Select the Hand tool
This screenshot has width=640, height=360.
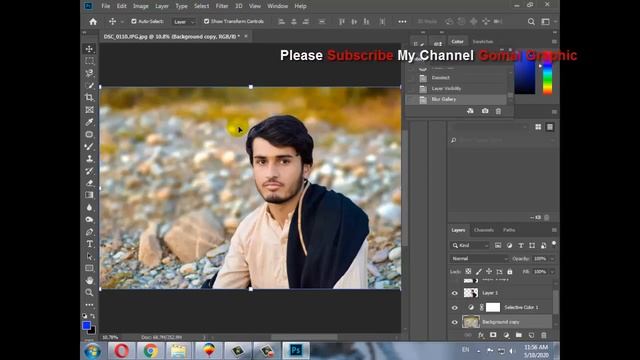(x=89, y=280)
